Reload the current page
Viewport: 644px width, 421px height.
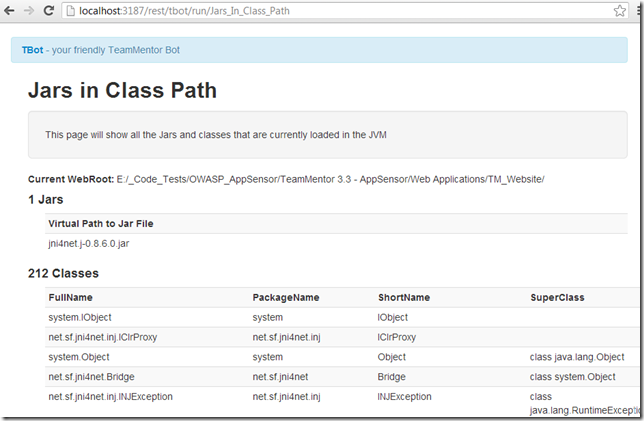[50, 10]
